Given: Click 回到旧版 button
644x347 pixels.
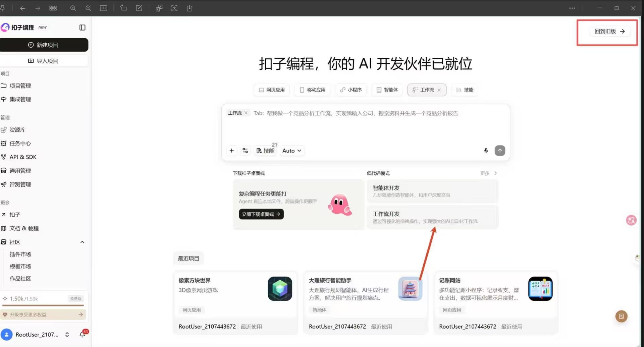Looking at the screenshot, I should tap(610, 31).
